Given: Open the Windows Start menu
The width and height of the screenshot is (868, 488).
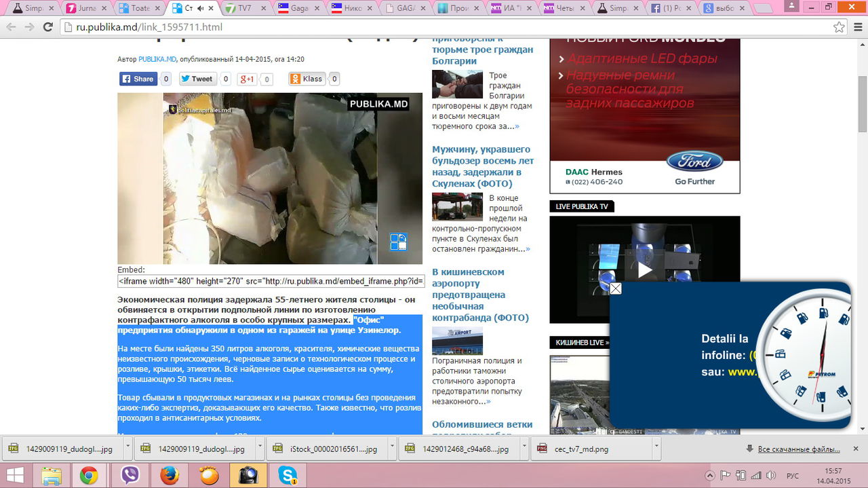Looking at the screenshot, I should (x=15, y=476).
